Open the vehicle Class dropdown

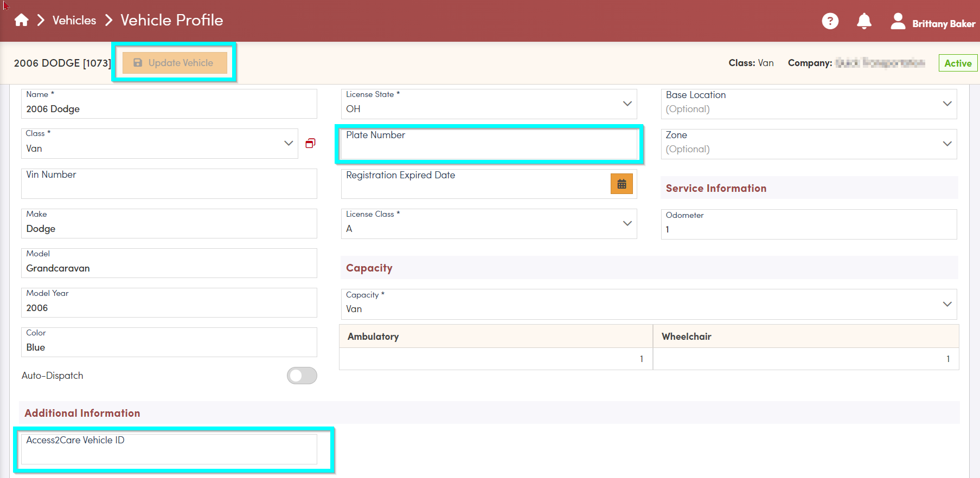(x=288, y=143)
